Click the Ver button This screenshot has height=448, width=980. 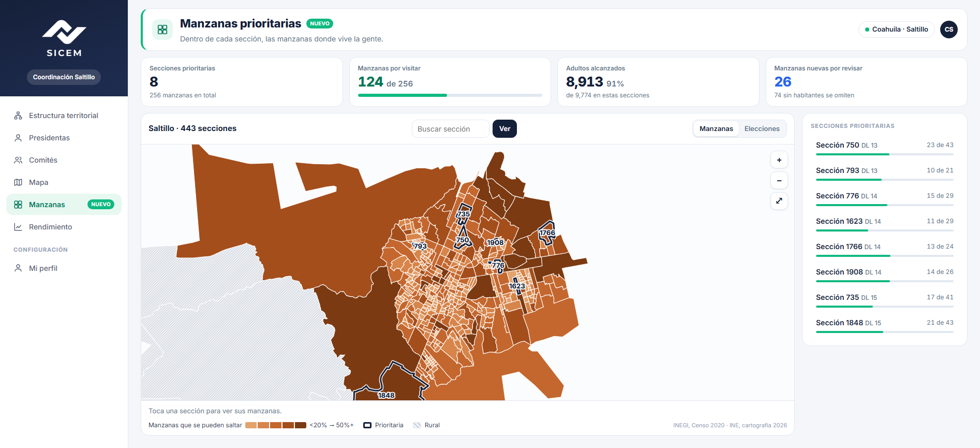[504, 129]
